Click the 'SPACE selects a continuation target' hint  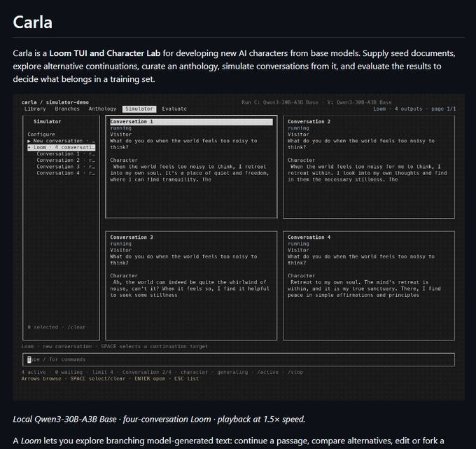click(154, 347)
